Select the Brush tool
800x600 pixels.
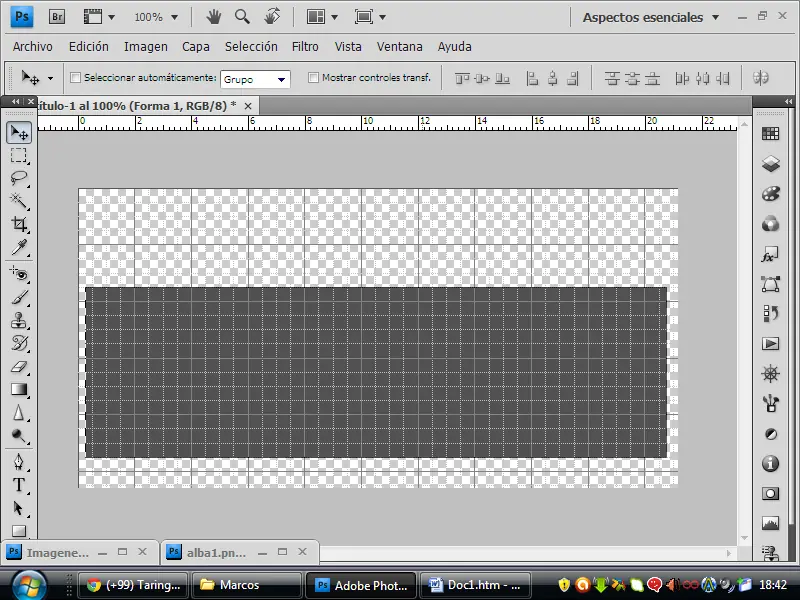point(19,297)
